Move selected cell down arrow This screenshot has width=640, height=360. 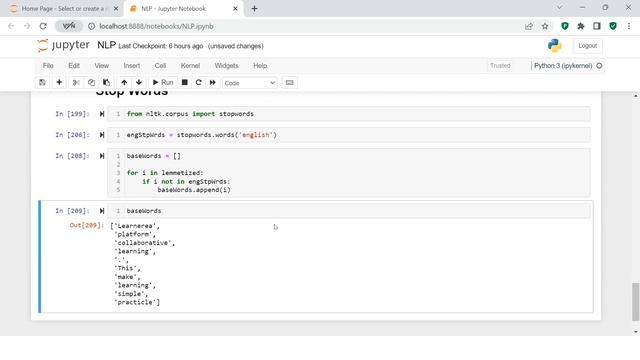point(139,82)
